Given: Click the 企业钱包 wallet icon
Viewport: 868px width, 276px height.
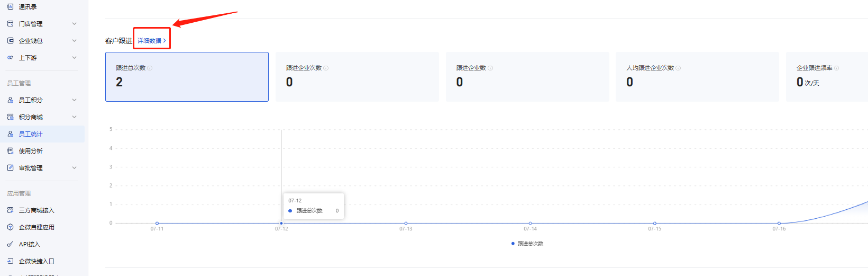Looking at the screenshot, I should click(10, 41).
